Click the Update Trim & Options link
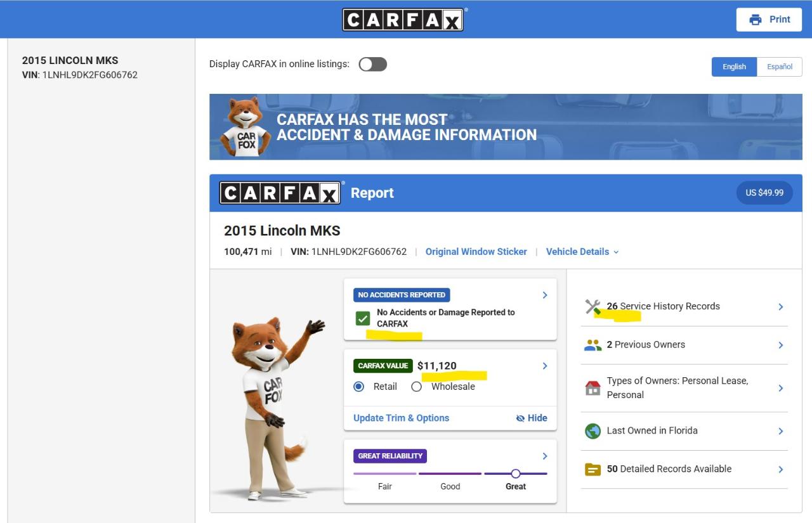The width and height of the screenshot is (812, 523). pos(401,418)
